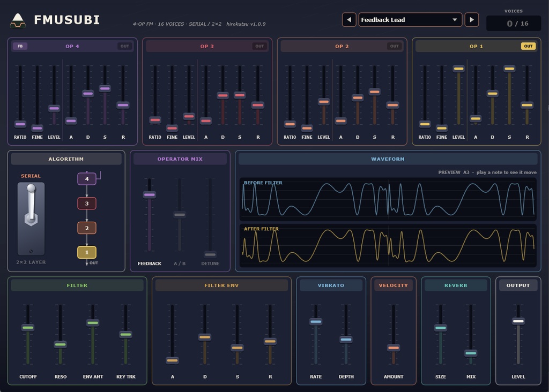Viewport: 549px width, 392px height.
Task: Select operator 1 block in algorithm diagram
Action: [x=87, y=252]
